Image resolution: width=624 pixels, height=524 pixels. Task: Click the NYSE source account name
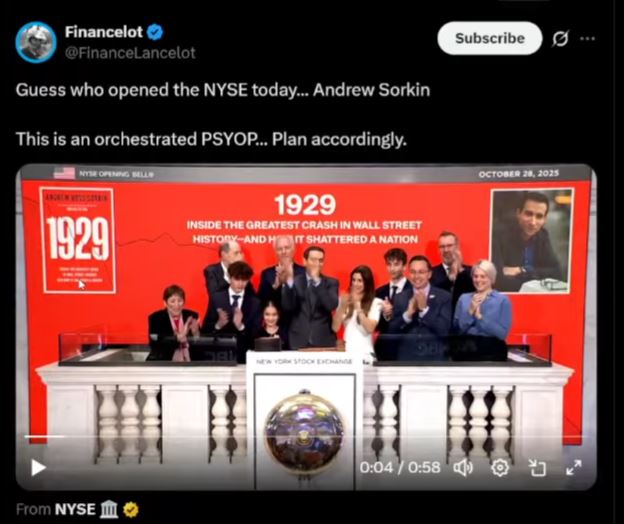[75, 509]
